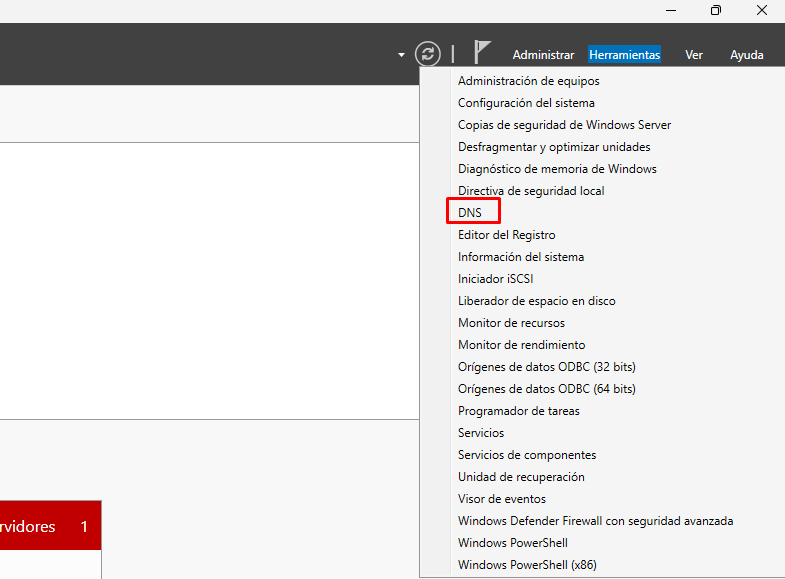Screen dimensions: 785x579
Task: Launch Directiva de seguridad local
Action: pyautogui.click(x=531, y=191)
